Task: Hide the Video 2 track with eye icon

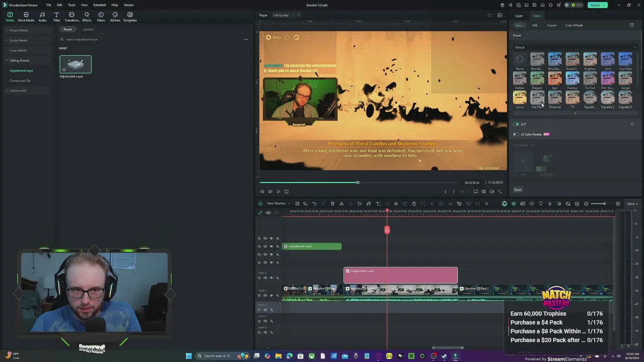Action: pyautogui.click(x=271, y=278)
